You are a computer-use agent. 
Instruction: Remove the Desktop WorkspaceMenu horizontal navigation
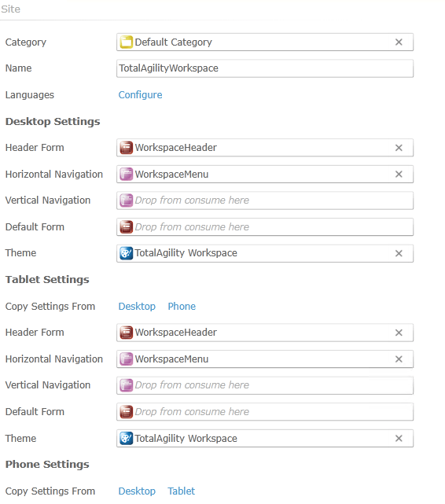(x=399, y=175)
